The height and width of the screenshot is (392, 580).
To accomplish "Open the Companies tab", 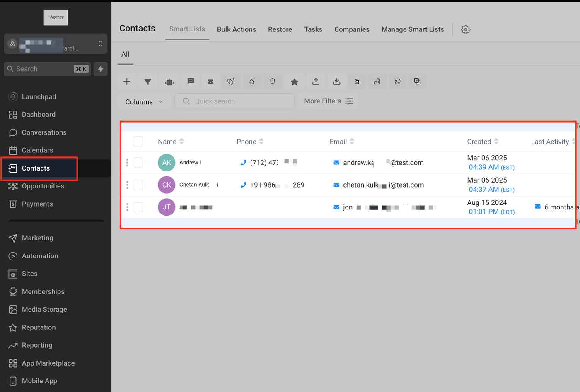I will point(352,29).
